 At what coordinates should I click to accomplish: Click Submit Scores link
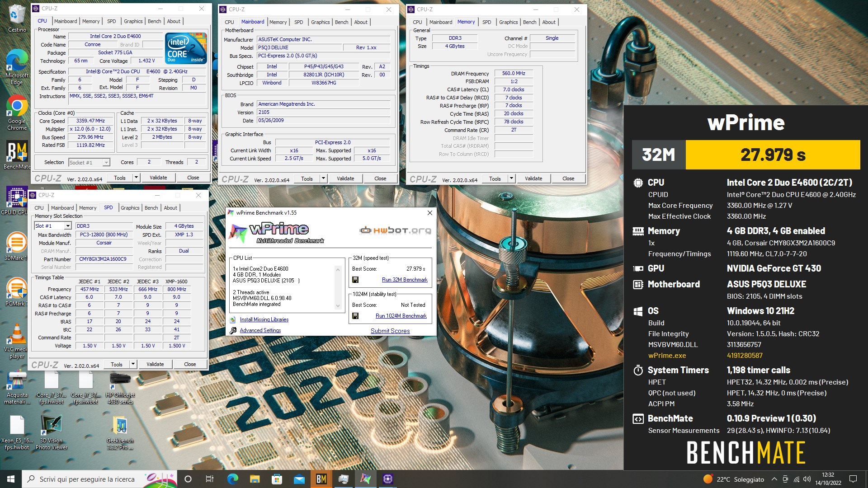[x=390, y=331]
